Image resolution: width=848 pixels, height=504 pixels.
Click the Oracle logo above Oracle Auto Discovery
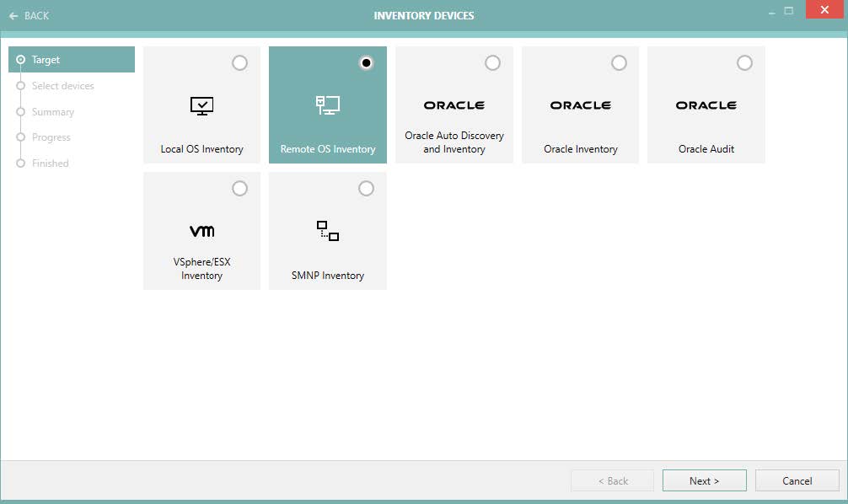click(454, 105)
